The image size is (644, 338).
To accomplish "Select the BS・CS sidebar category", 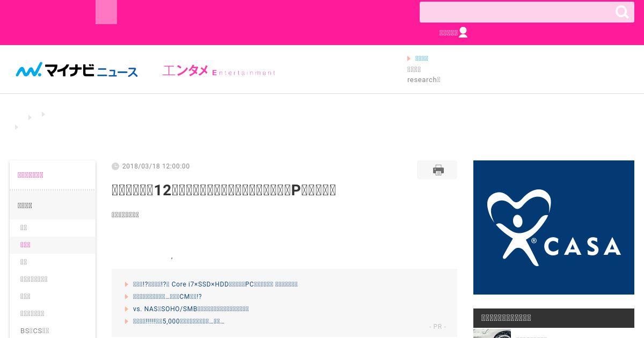I will coord(35,330).
